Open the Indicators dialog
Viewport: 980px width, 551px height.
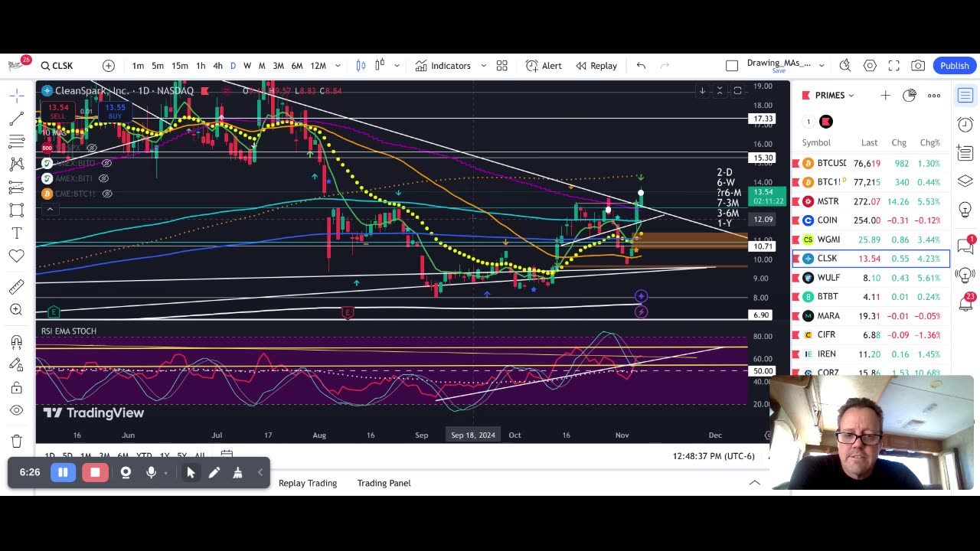pos(443,66)
